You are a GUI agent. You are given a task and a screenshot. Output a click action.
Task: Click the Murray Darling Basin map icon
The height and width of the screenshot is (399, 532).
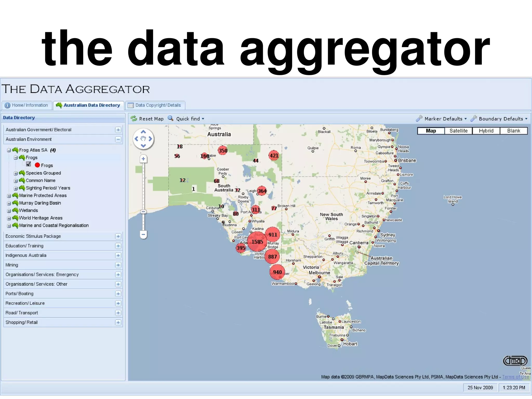(15, 203)
